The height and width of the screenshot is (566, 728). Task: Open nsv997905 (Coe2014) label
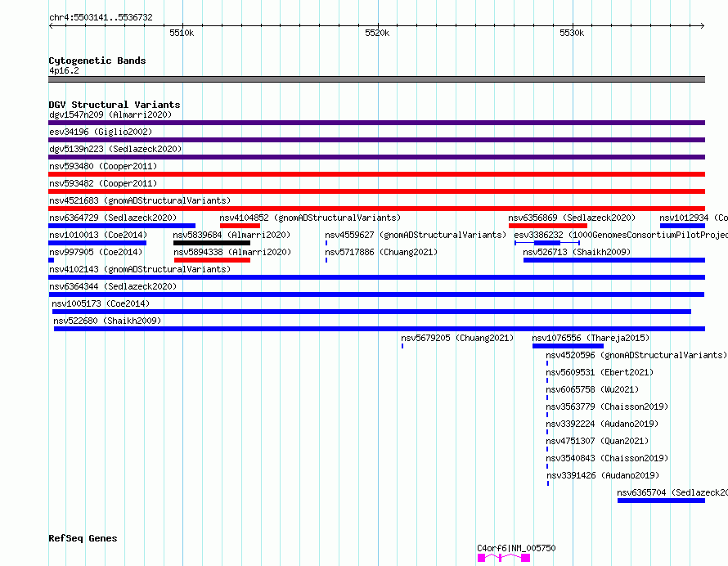pos(96,252)
